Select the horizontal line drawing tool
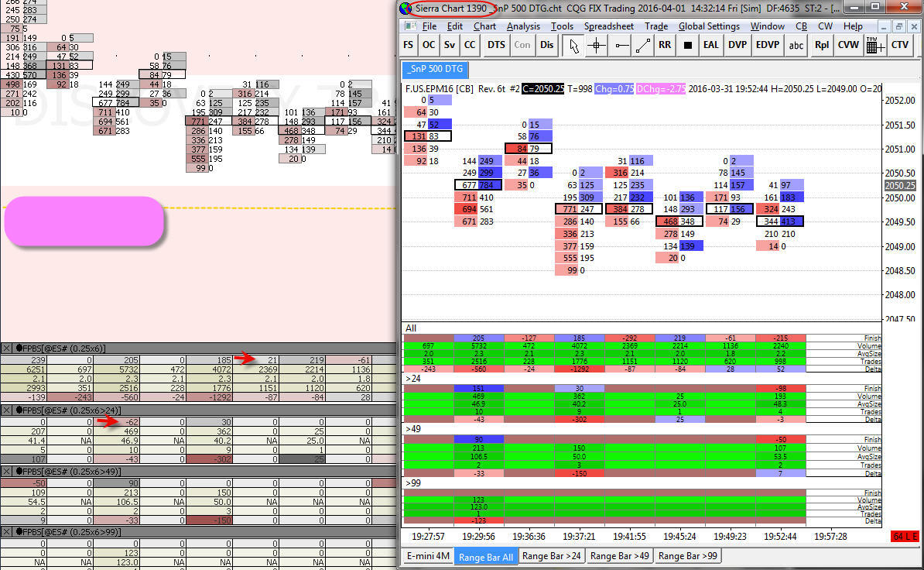924x570 pixels. (620, 46)
